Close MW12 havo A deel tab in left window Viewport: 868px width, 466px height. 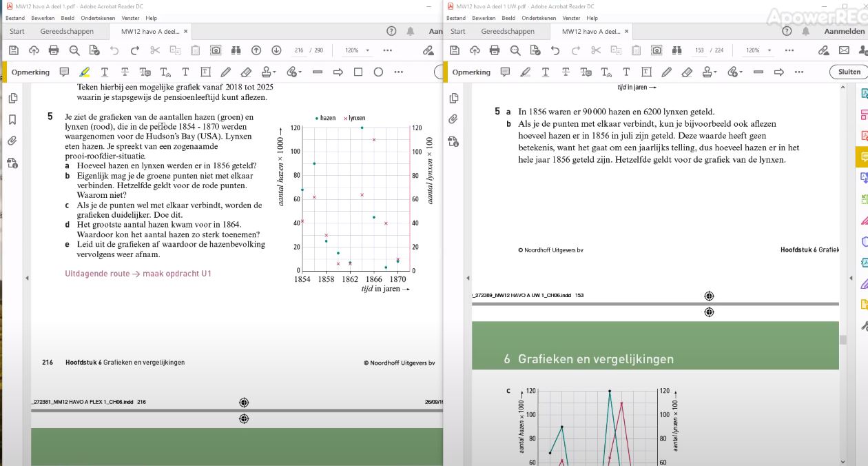point(185,31)
